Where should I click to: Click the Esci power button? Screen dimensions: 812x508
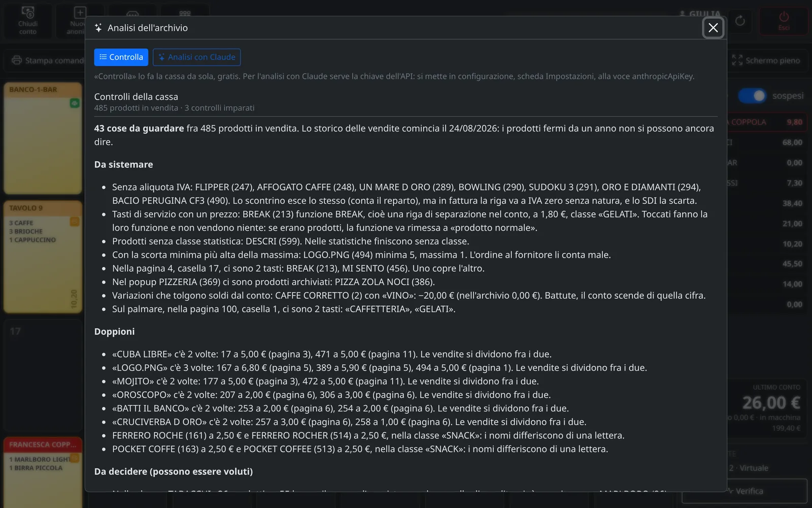(x=784, y=20)
